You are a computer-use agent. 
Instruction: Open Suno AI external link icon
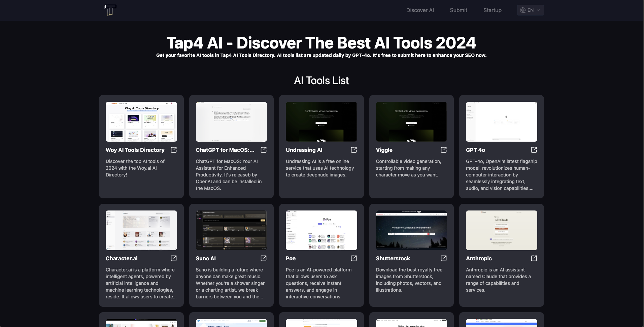(x=264, y=258)
